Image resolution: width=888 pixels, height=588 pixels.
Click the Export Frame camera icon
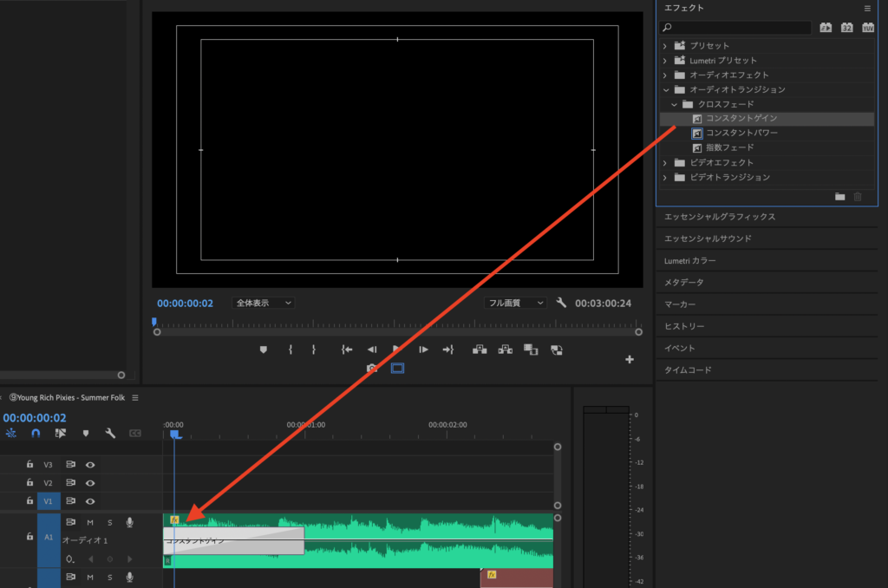[x=372, y=368]
